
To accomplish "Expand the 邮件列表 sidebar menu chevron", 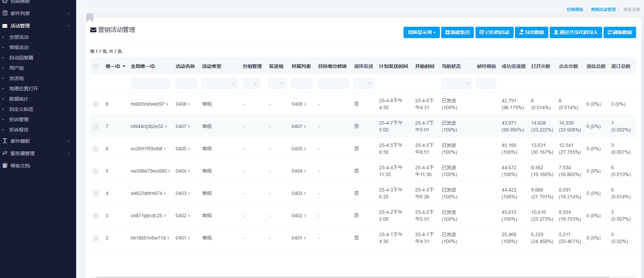I will tap(69, 13).
